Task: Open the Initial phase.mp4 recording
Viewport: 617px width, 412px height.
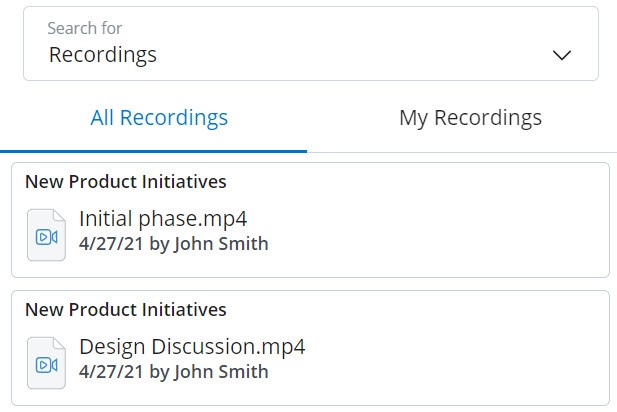Action: point(163,218)
